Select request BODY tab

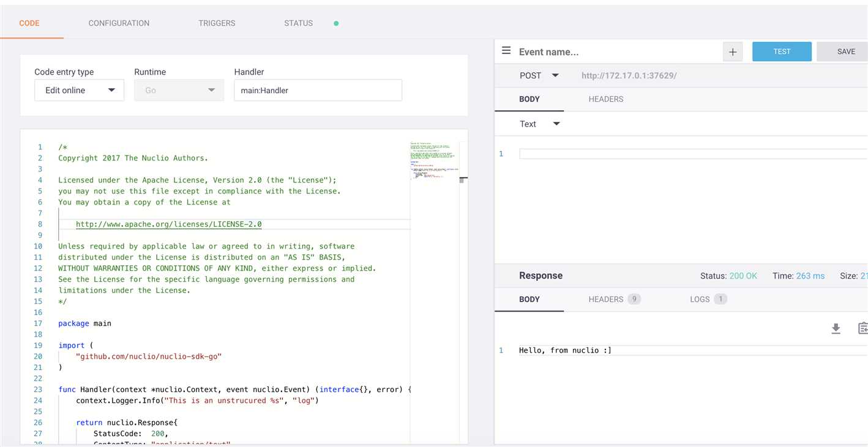pos(529,99)
